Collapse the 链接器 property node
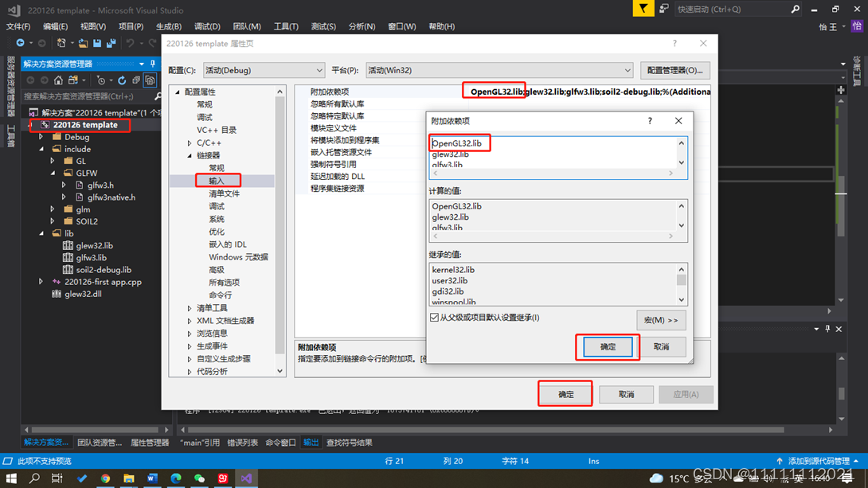This screenshot has width=868, height=488. click(x=190, y=155)
